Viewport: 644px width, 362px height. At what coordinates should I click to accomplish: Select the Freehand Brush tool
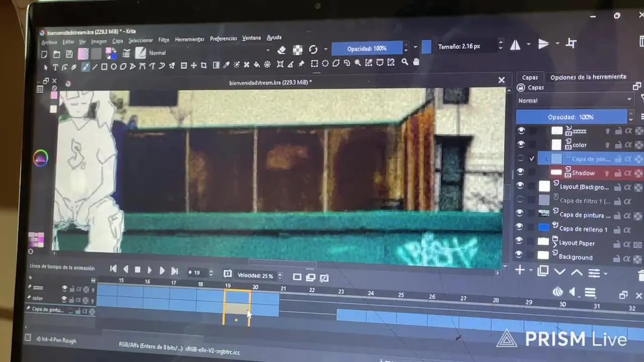pos(85,66)
